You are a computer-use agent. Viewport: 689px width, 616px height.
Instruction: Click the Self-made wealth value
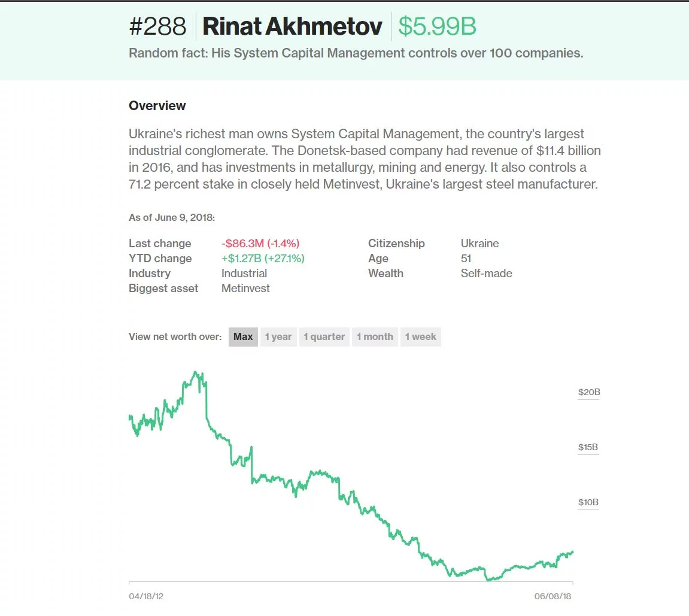(486, 274)
